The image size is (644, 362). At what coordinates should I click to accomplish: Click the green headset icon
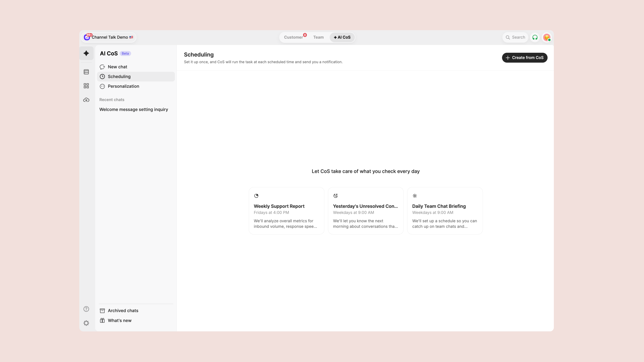[x=535, y=37]
